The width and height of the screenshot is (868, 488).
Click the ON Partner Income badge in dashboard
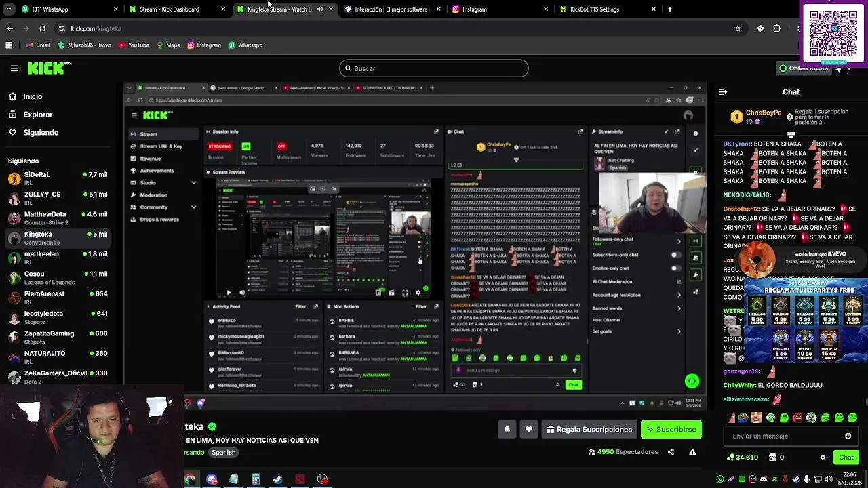tap(245, 146)
